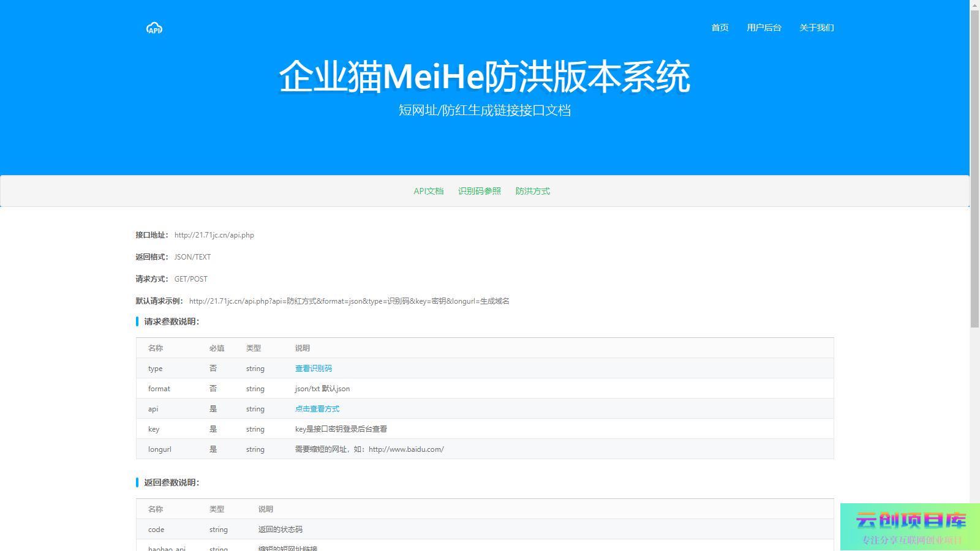980x551 pixels.
Task: Click the key parameter name cell
Action: click(154, 429)
